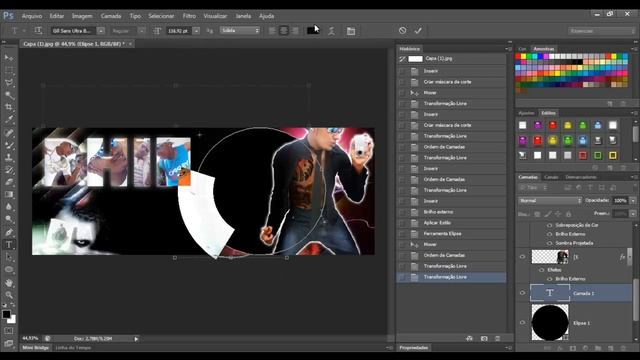
Task: Open the font style Regular dropdown
Action: 141,31
